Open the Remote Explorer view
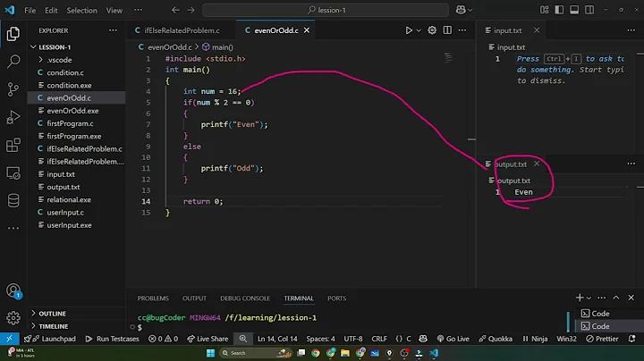Viewport: 644px width, 361px height. [x=13, y=173]
